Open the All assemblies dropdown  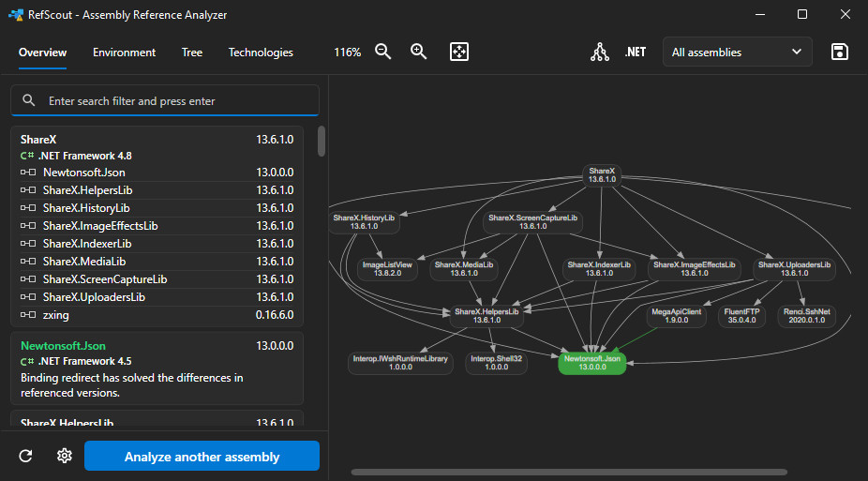point(737,52)
